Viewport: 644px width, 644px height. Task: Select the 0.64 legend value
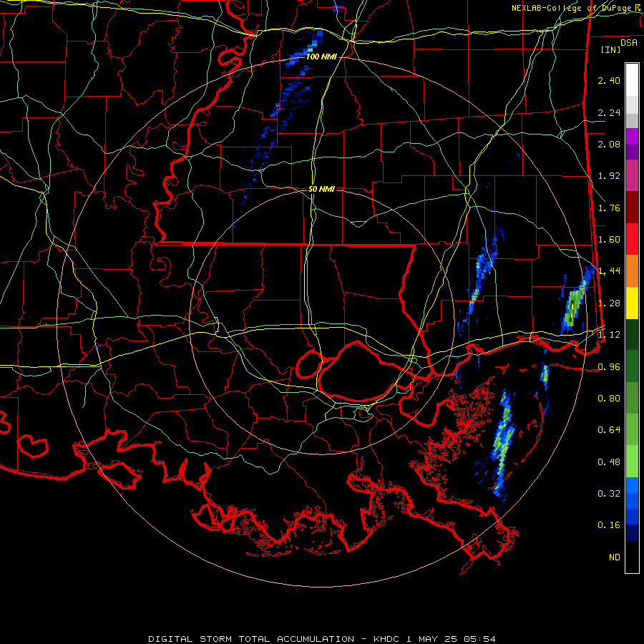[609, 430]
